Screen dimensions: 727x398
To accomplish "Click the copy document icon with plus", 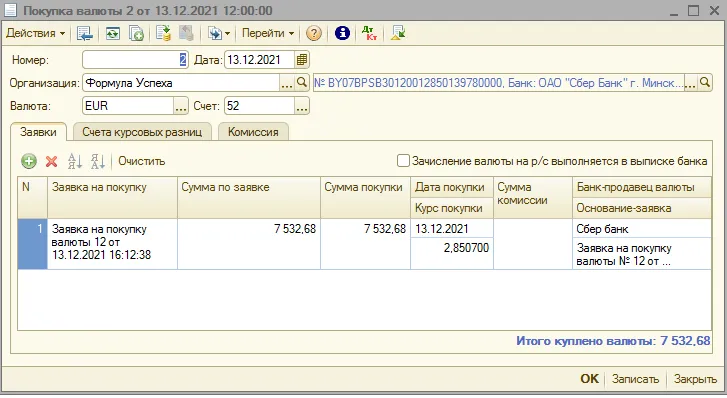I will click(136, 33).
